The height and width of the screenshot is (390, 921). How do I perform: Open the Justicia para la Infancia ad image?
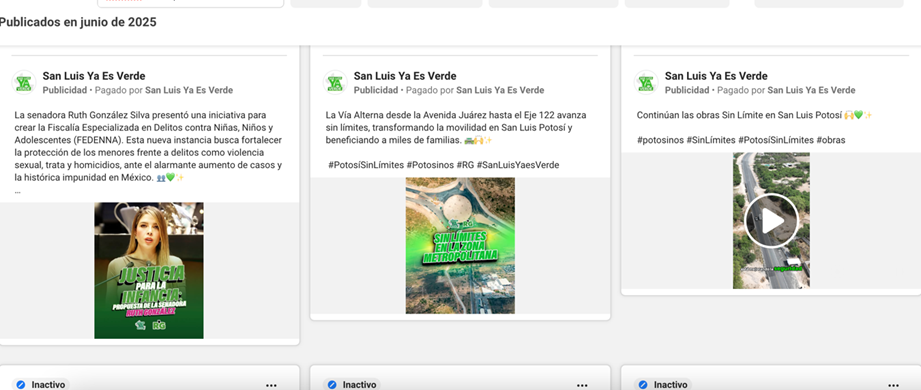(x=149, y=271)
